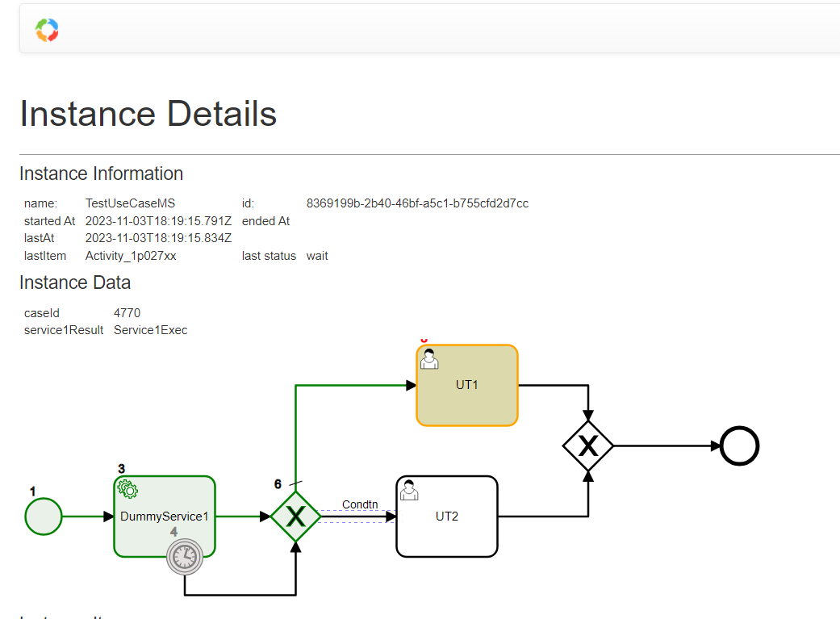
Task: Click the colorful app logo in the header
Action: point(46,28)
